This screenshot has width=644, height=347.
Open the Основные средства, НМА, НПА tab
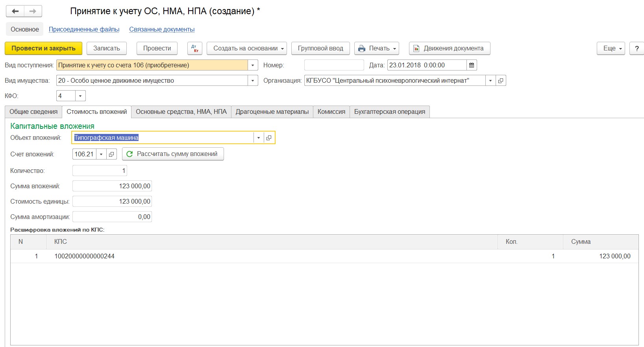point(181,112)
